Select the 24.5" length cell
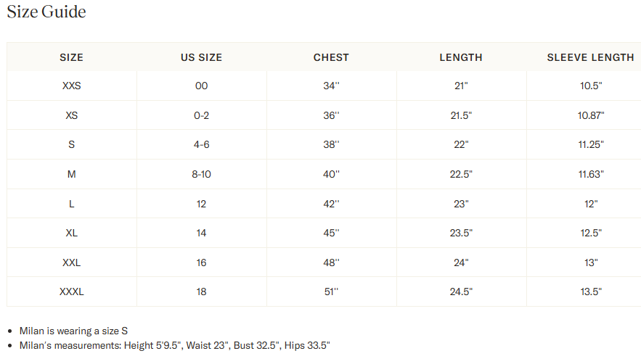Viewport: 641px width, 364px height. point(461,291)
